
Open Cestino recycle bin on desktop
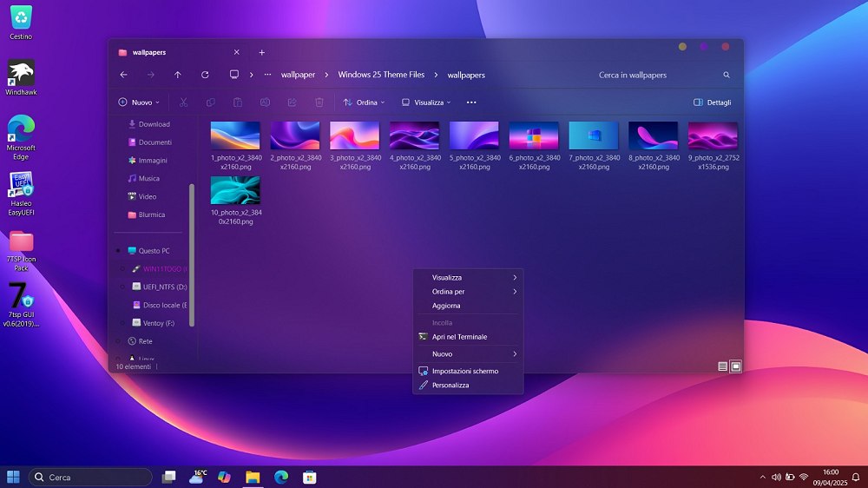coord(21,23)
